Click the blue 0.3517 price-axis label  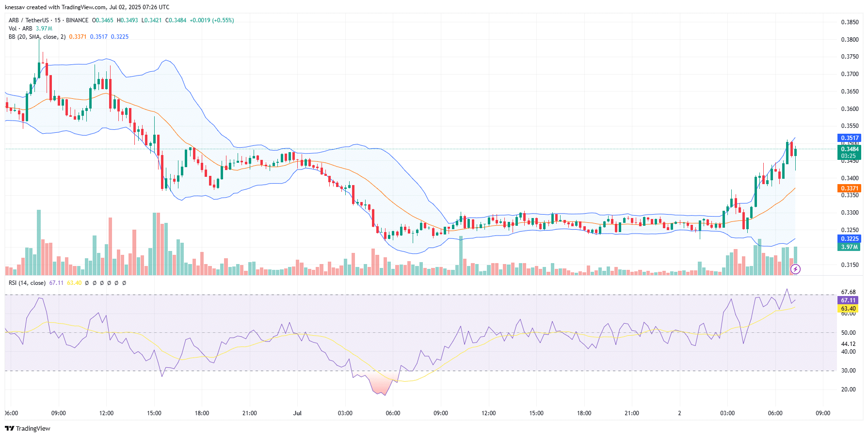pos(850,138)
